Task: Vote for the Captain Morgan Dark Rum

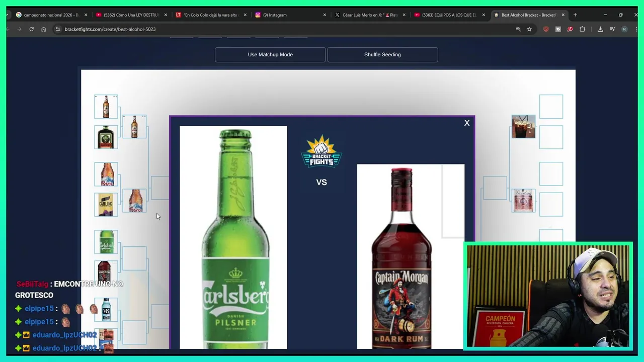Action: point(411,256)
